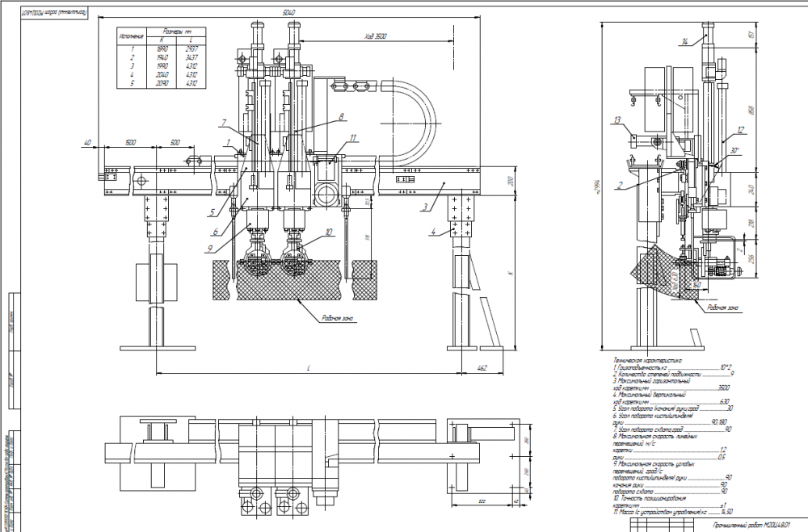This screenshot has height=532, width=808.
Task: Select the line '4 Максимальный вертикальный'
Action: click(650, 395)
